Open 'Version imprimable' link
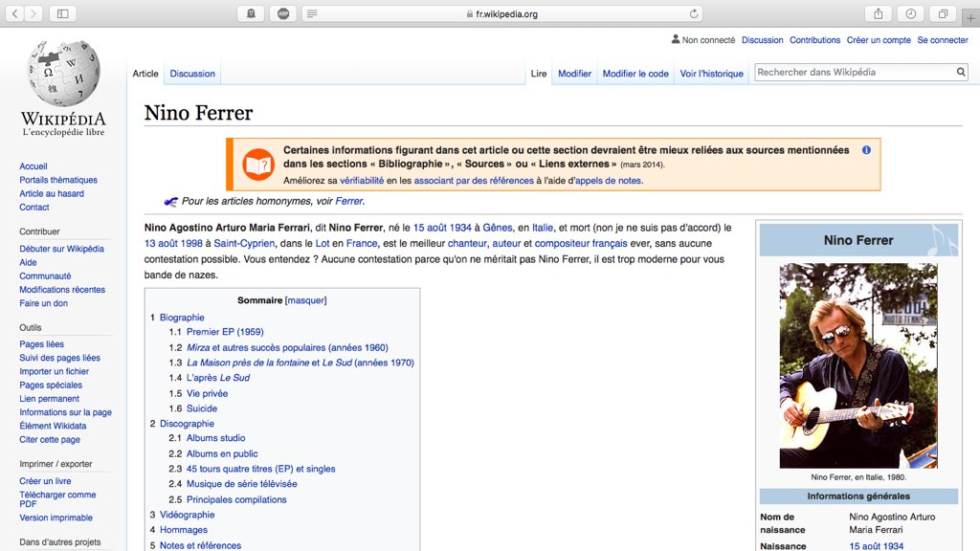The image size is (980, 551). pyautogui.click(x=56, y=518)
